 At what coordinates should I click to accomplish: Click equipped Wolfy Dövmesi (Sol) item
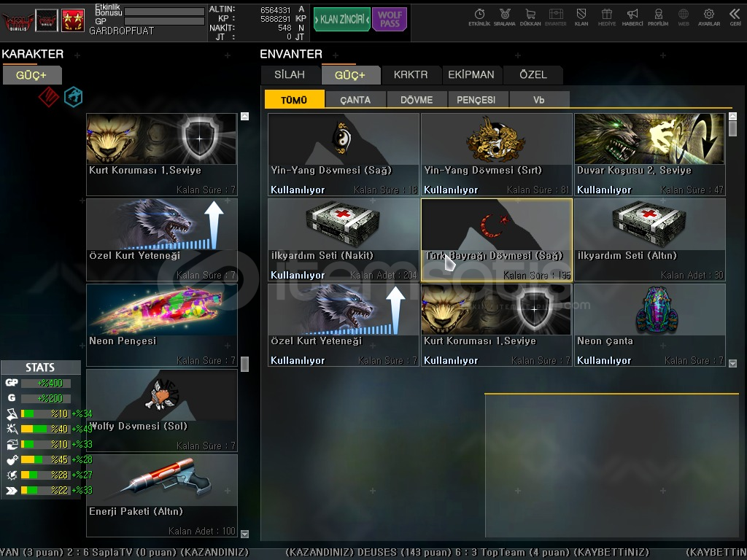tap(162, 411)
